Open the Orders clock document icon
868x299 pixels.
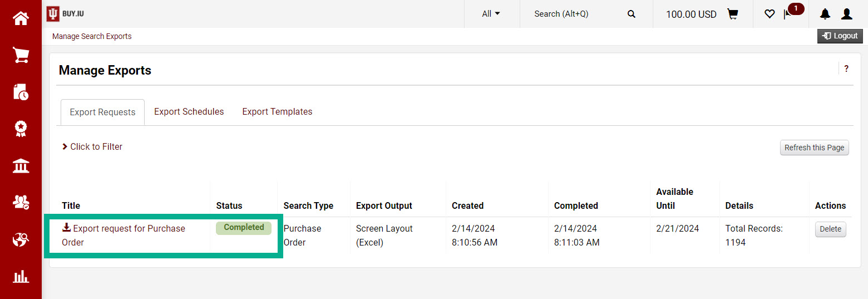coord(21,92)
